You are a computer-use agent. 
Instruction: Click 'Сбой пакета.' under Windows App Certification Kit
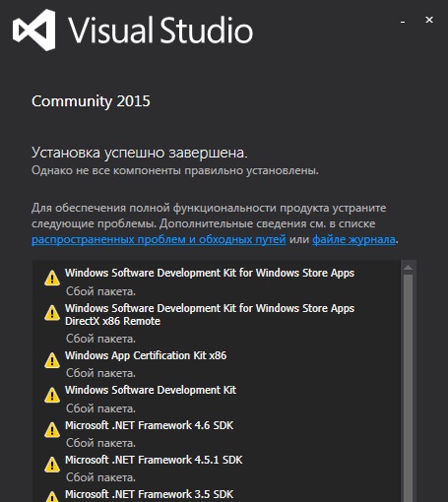(x=100, y=373)
